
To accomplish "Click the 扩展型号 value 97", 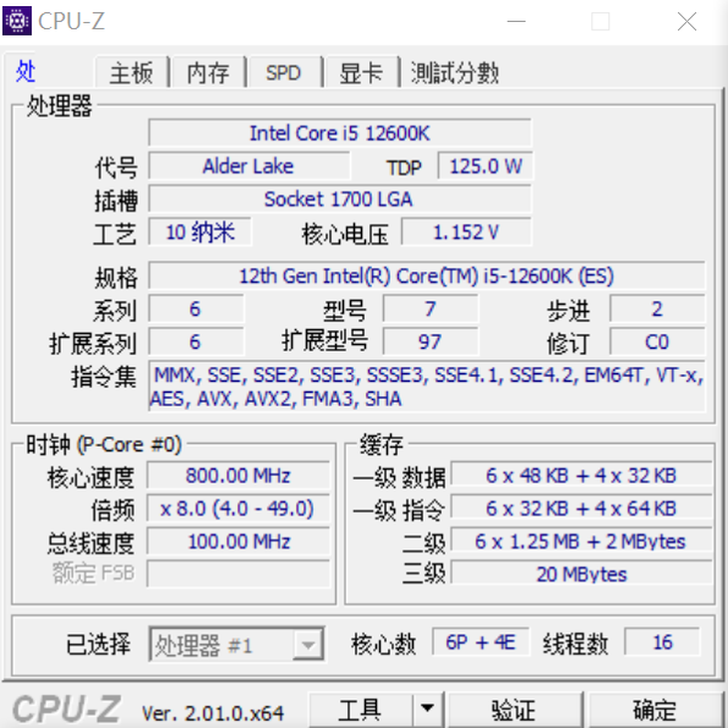I will tap(431, 342).
